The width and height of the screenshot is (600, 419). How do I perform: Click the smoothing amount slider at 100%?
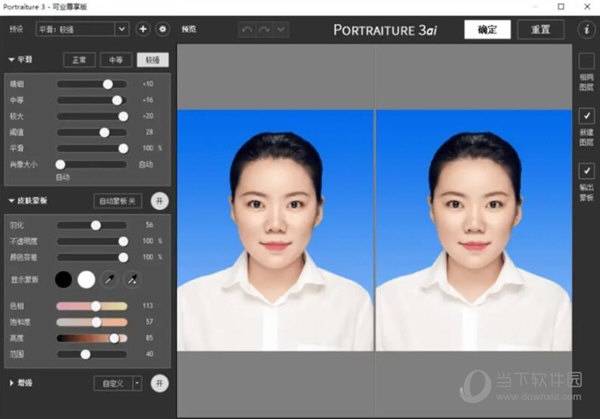coord(92,148)
